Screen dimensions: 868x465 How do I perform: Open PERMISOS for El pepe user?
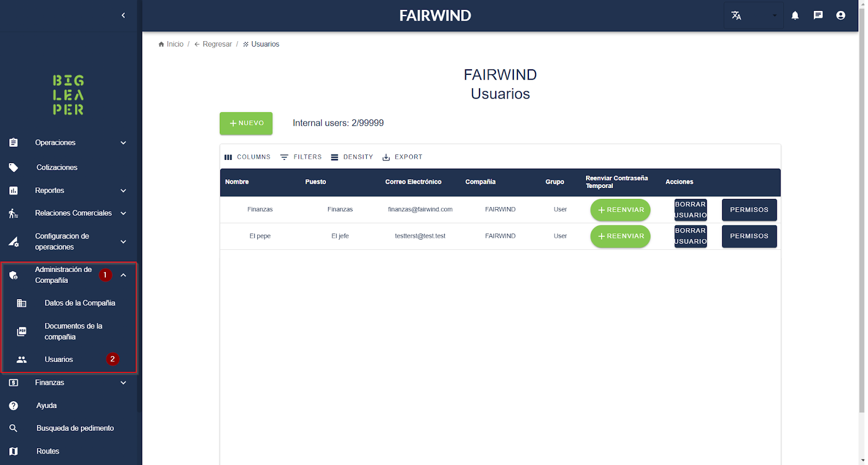pyautogui.click(x=749, y=236)
